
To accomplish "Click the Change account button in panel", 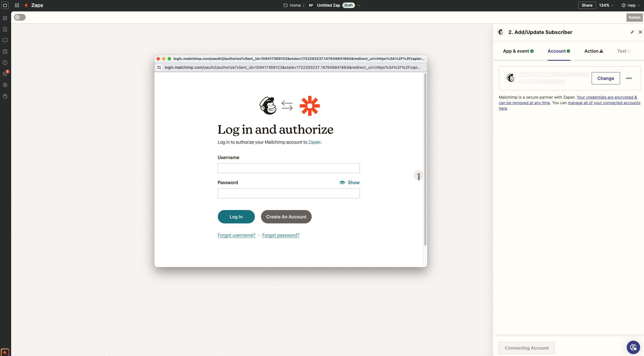I will (x=606, y=78).
